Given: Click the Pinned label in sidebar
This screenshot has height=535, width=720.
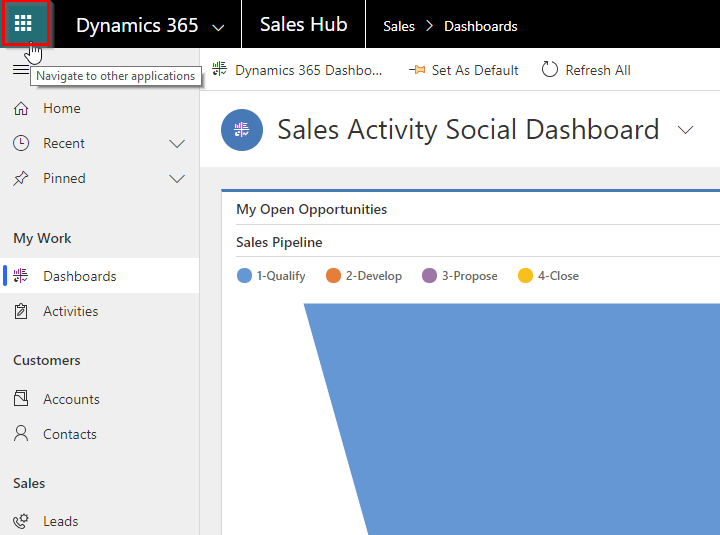Looking at the screenshot, I should pos(64,178).
